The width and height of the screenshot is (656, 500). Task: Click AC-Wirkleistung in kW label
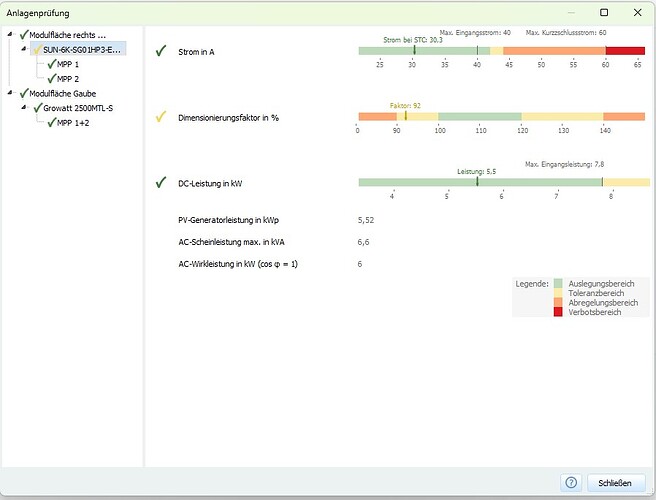click(x=238, y=264)
